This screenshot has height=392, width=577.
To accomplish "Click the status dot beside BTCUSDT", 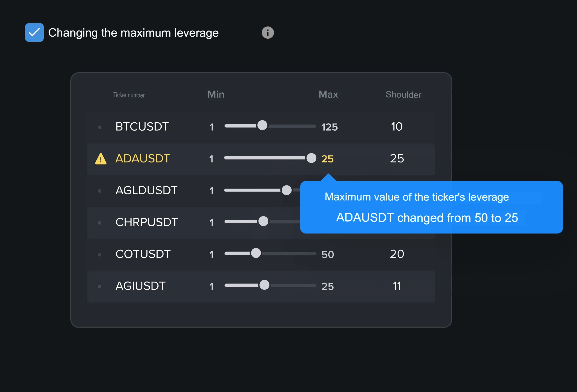I will point(99,127).
